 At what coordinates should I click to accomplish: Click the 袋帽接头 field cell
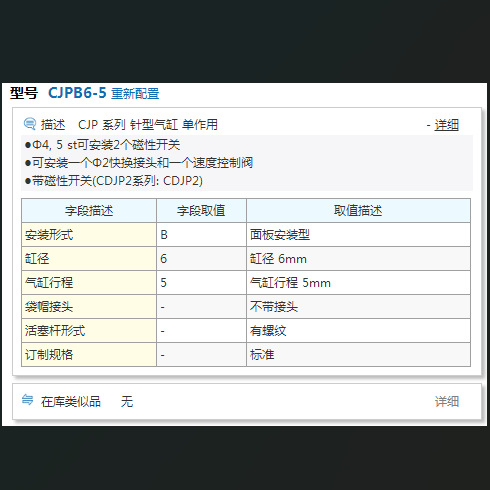[89, 307]
